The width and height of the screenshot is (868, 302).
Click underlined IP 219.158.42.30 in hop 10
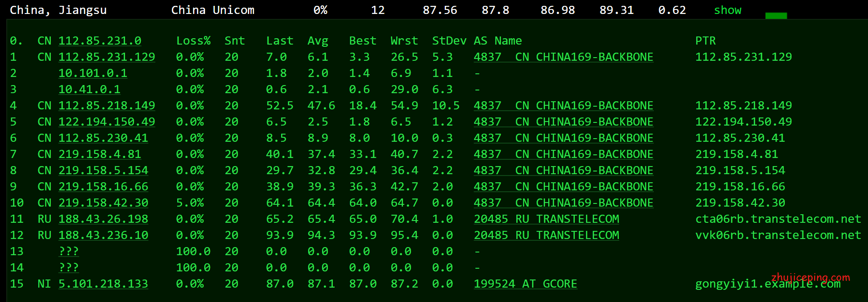103,203
